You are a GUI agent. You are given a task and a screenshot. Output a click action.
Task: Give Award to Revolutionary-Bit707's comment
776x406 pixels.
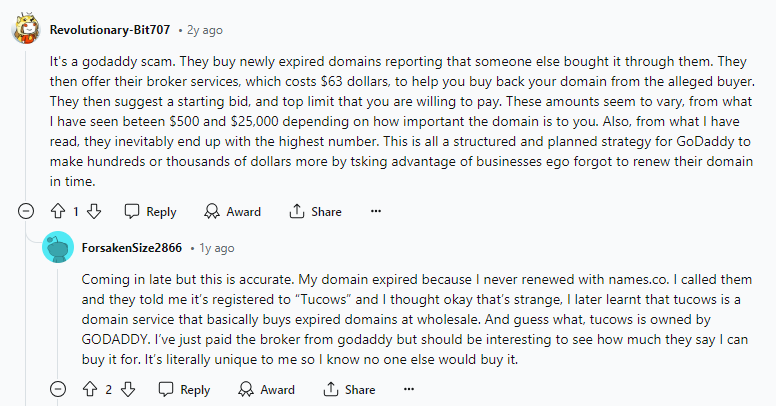[x=232, y=212]
